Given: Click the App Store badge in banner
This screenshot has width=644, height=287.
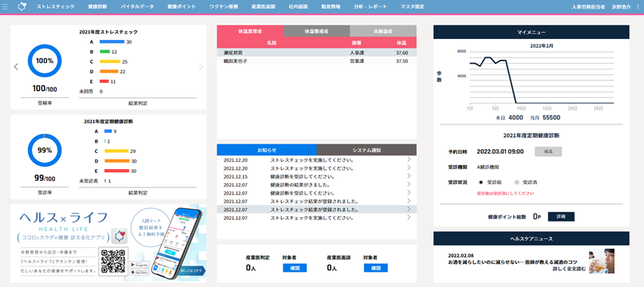Looking at the screenshot, I should click(x=138, y=272).
